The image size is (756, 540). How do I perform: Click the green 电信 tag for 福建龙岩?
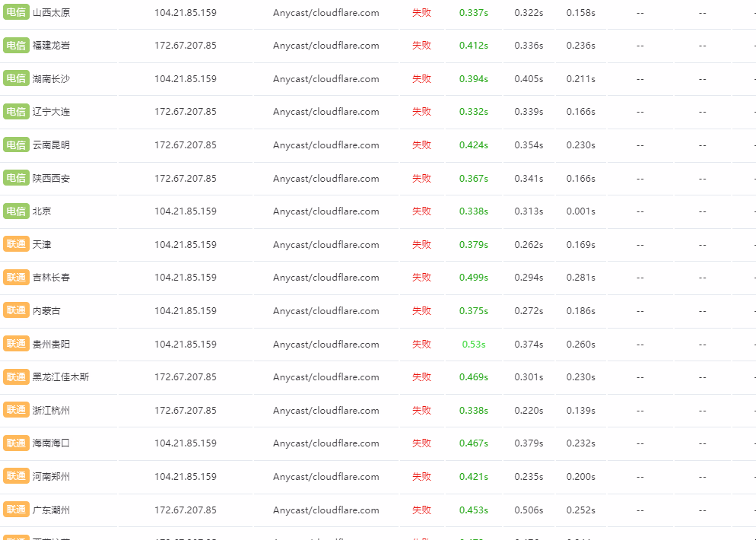tap(16, 46)
